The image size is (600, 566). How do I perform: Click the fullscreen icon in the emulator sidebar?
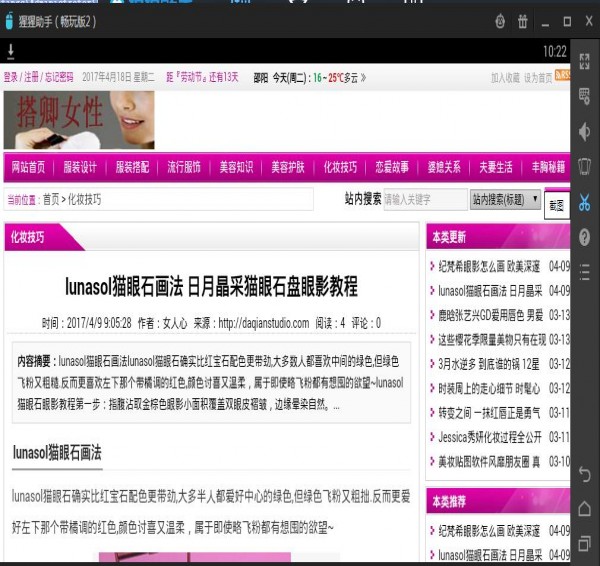pos(584,61)
